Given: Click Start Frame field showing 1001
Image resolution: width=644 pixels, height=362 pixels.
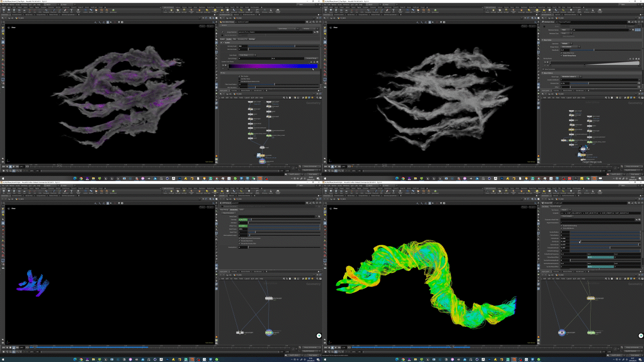Looking at the screenshot, I should [243, 229].
